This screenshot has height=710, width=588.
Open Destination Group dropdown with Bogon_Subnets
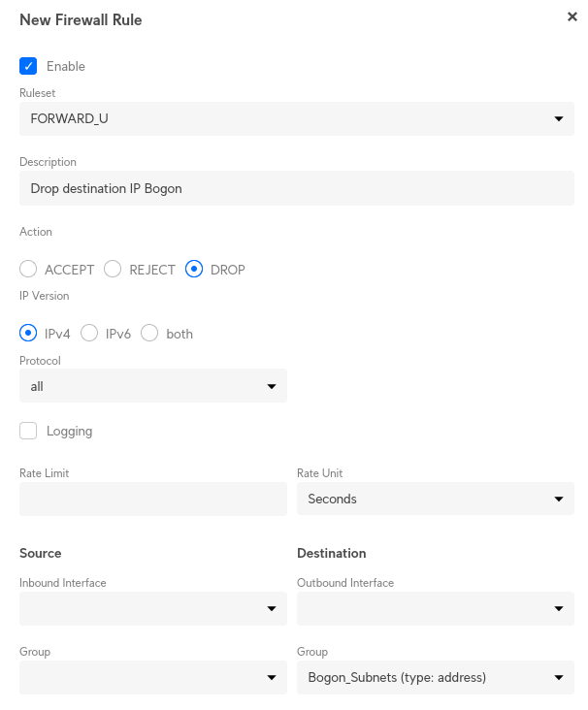pyautogui.click(x=435, y=677)
